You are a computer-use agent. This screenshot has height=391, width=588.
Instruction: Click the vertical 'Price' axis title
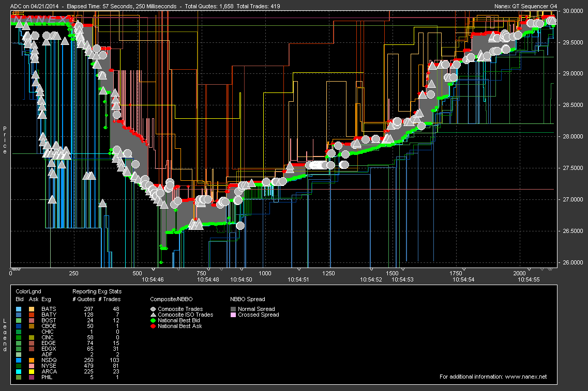[5, 140]
